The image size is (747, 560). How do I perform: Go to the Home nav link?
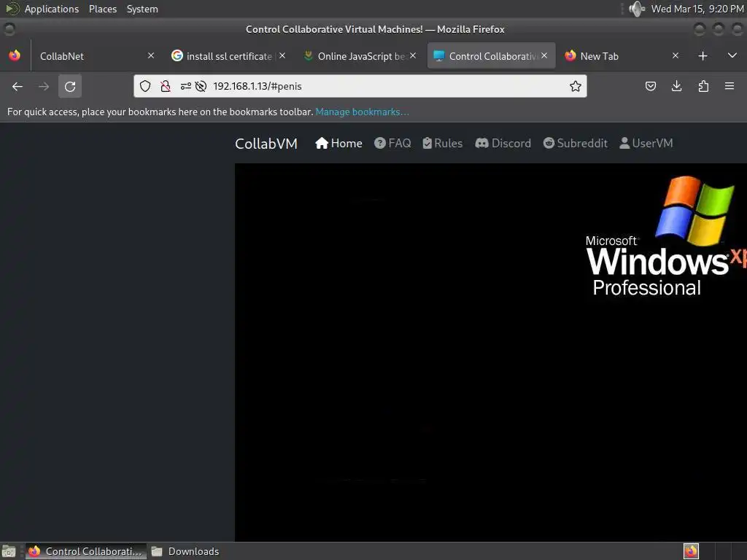pos(338,144)
